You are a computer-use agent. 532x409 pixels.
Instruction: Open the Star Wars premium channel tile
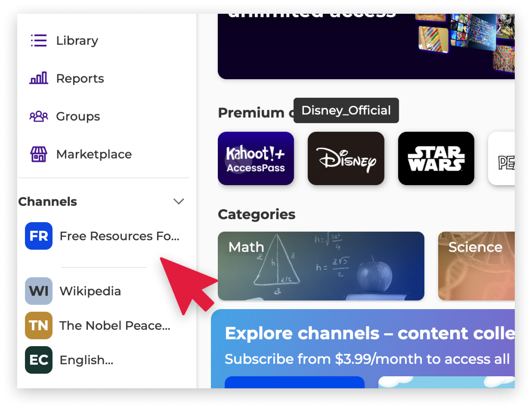pos(436,158)
